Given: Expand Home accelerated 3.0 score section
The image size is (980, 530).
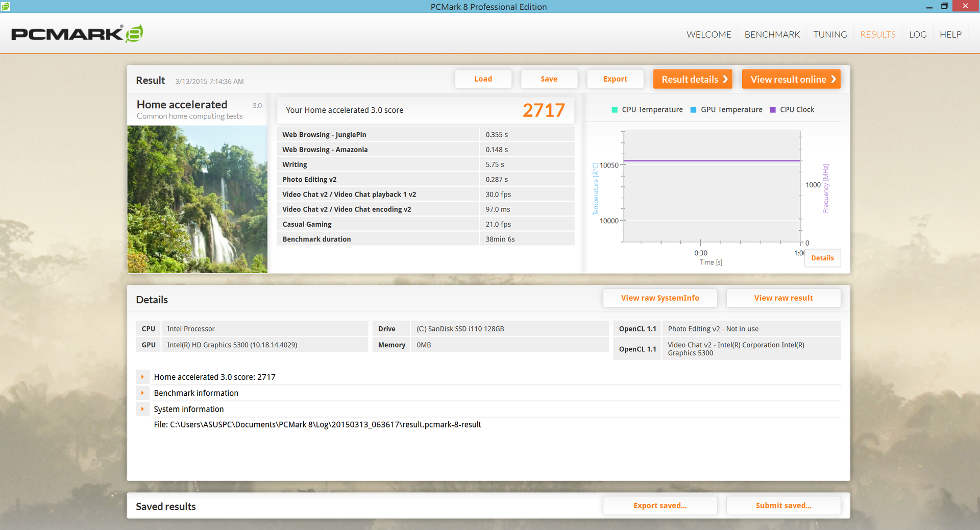Looking at the screenshot, I should click(x=142, y=377).
